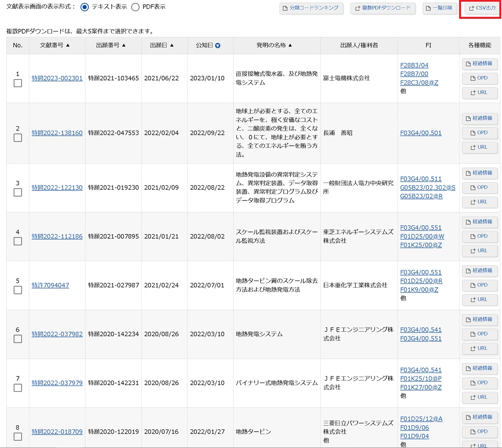Open document 特開2022-112186
This screenshot has width=502, height=448.
(x=57, y=237)
